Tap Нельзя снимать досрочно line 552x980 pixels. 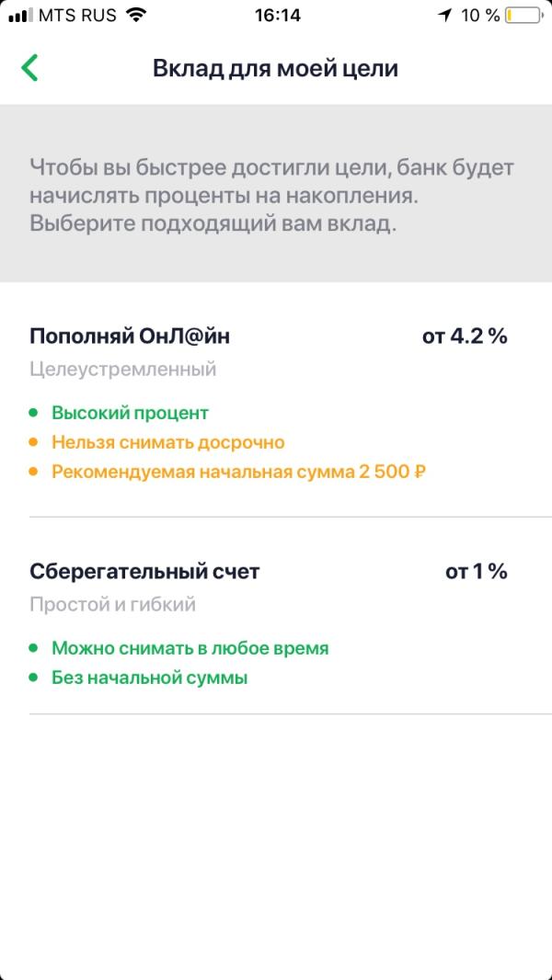(x=168, y=442)
